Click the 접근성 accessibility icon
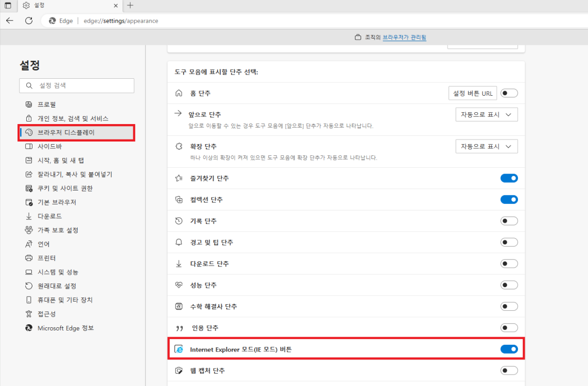 29,314
